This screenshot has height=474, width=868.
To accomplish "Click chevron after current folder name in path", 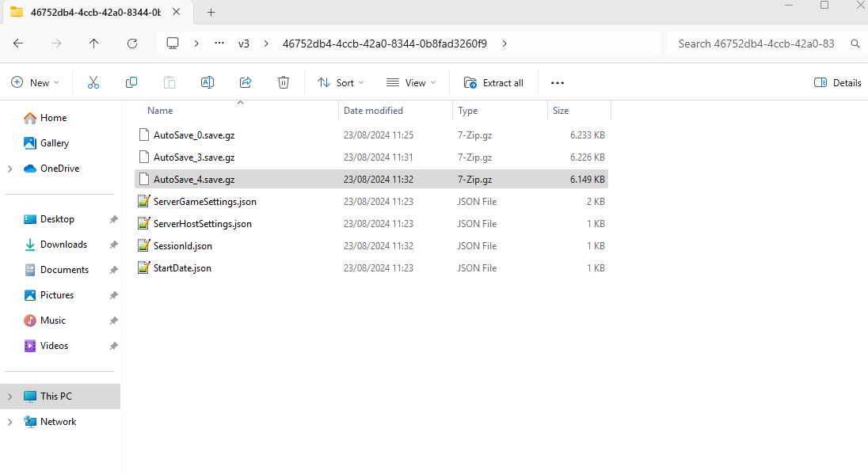I will tap(504, 44).
